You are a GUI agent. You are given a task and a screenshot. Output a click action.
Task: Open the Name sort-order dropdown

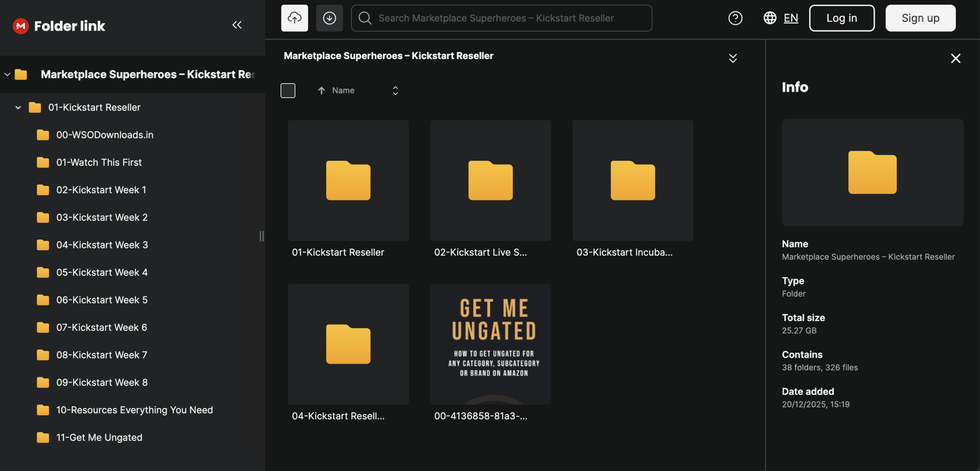tap(395, 91)
